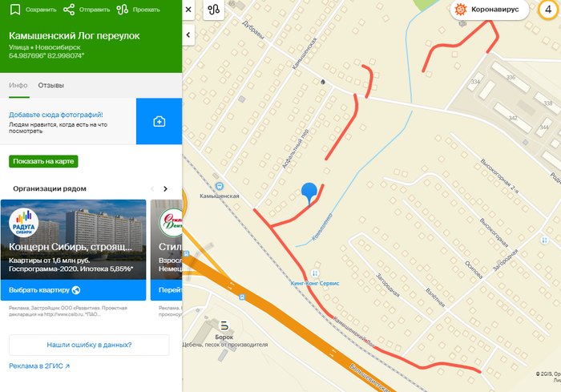Open the route tool on the map
This screenshot has width=561, height=392.
click(214, 10)
